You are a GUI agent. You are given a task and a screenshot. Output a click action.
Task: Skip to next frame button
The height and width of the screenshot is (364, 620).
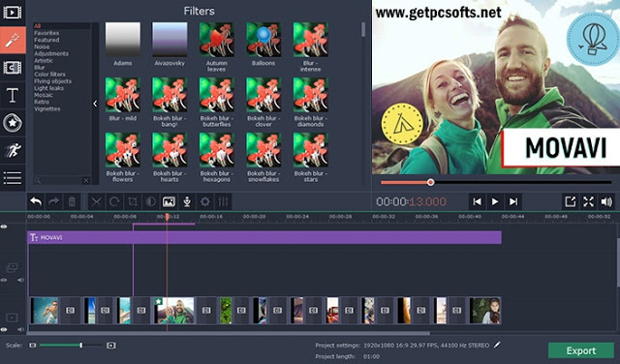513,202
